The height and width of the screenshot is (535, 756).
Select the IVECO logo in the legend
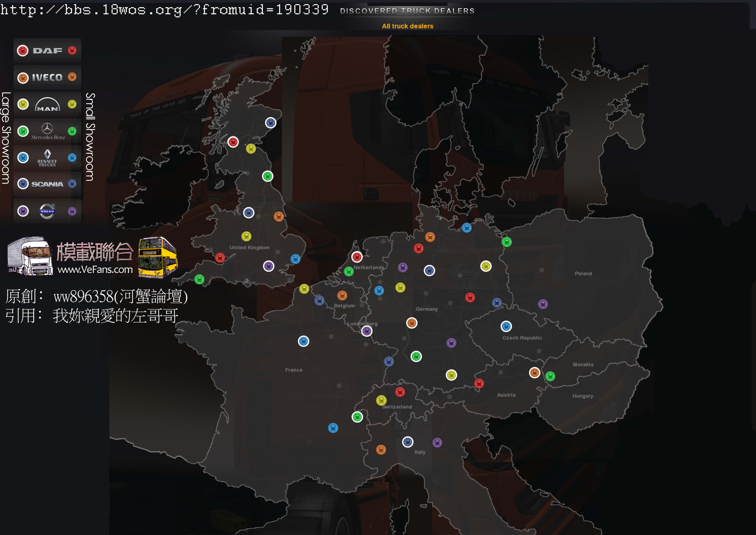[47, 77]
